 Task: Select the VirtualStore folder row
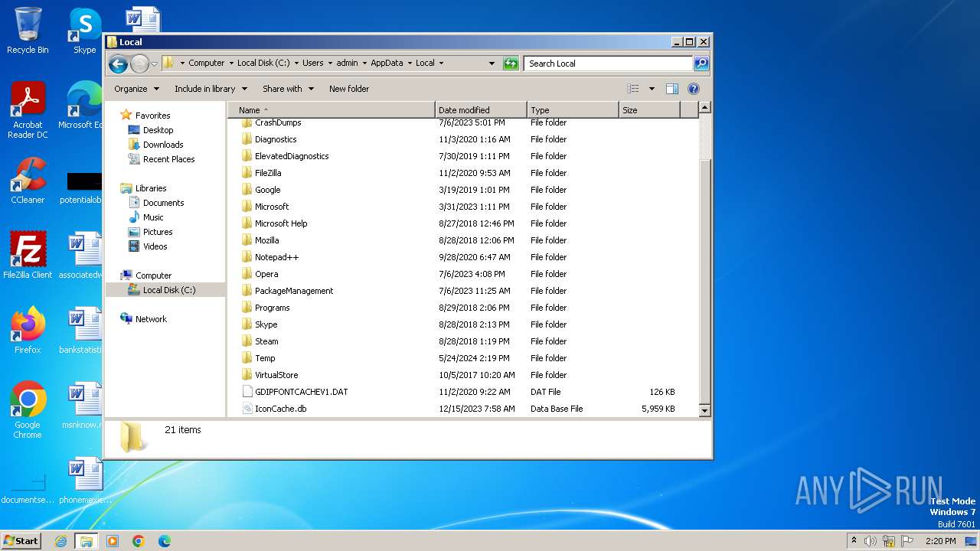[463, 375]
